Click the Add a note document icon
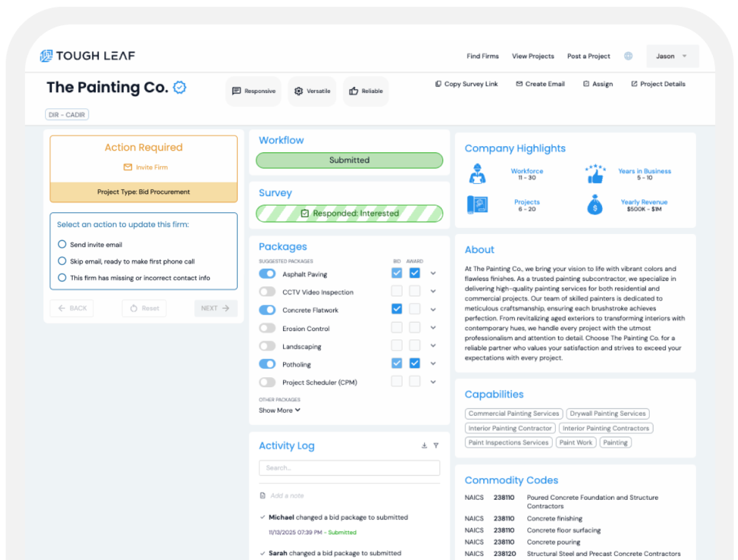This screenshot has width=738, height=560. (263, 495)
